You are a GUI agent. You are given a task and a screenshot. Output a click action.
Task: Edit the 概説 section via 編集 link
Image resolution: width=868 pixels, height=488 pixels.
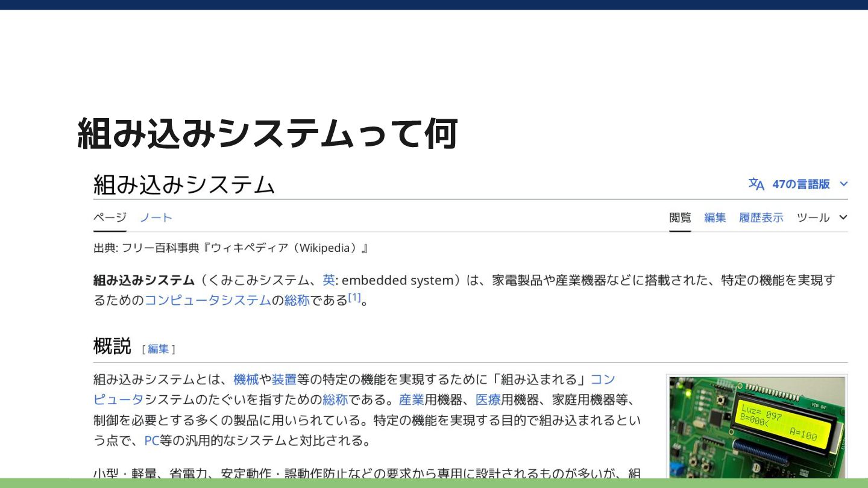(x=159, y=349)
